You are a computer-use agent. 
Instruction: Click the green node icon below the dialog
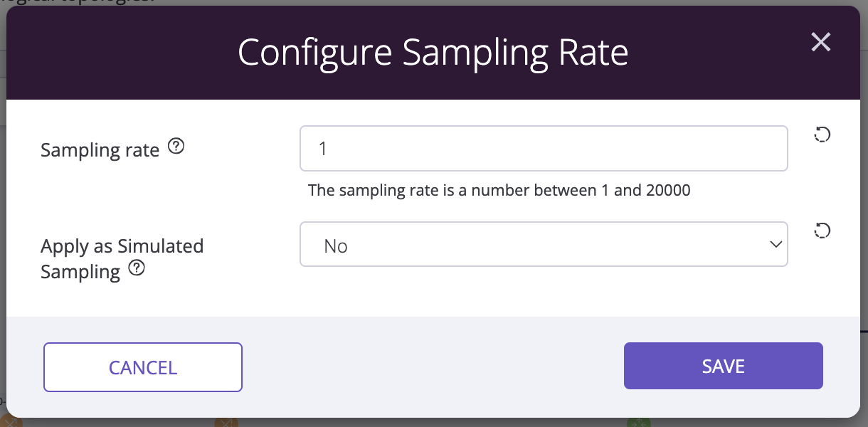point(638,422)
